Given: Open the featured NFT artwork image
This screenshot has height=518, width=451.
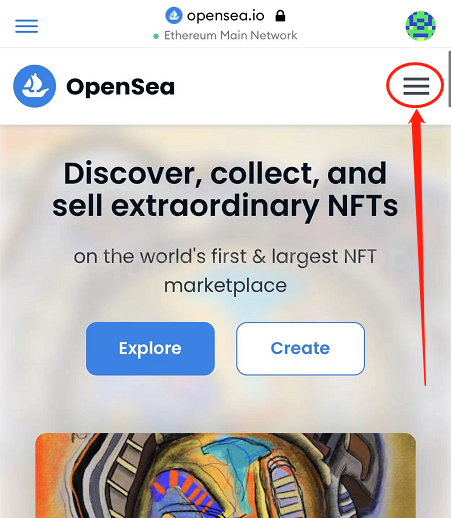Looking at the screenshot, I should coord(225,475).
